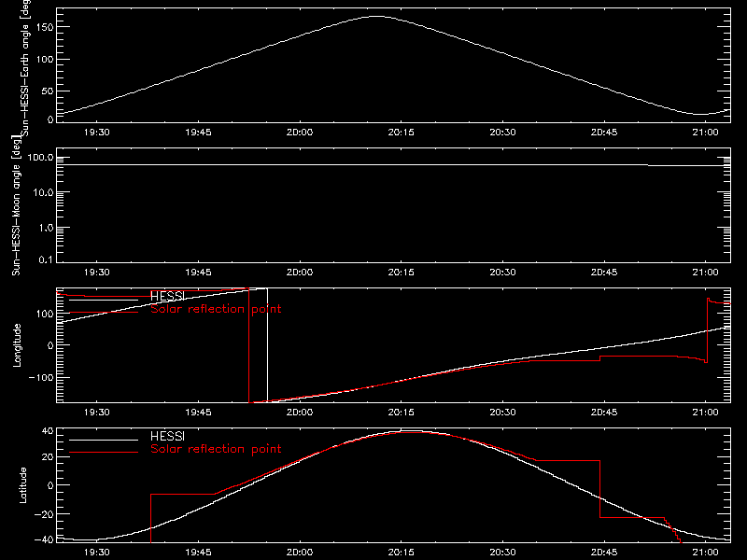This screenshot has width=747, height=560.
Task: Click the HESSI legend label in Longitude plot
Action: tap(167, 296)
